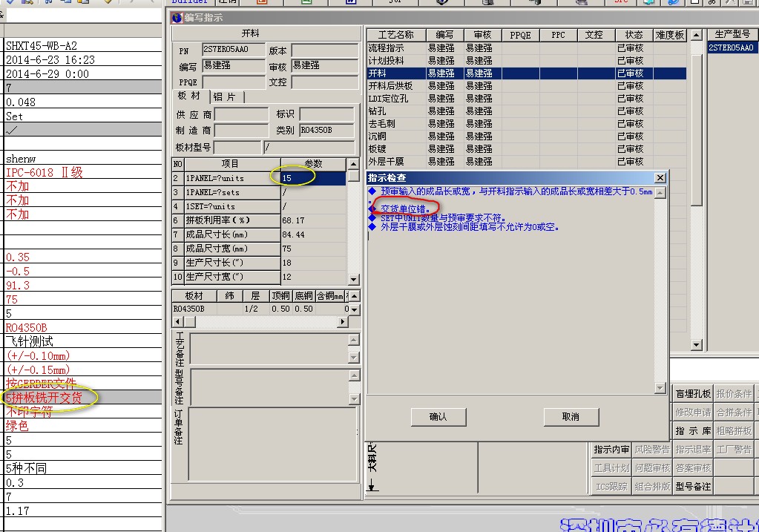Click the 状态 column header
Screen dimensions: 759x532
[634, 35]
